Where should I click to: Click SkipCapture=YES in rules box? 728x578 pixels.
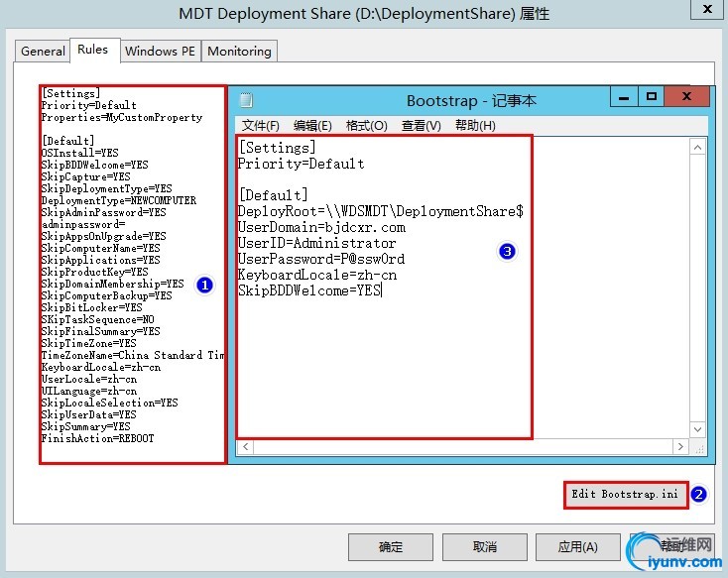pos(86,176)
